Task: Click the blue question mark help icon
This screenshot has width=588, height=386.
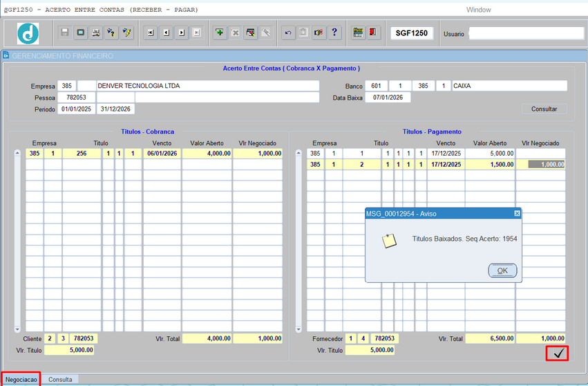Action: click(x=334, y=33)
